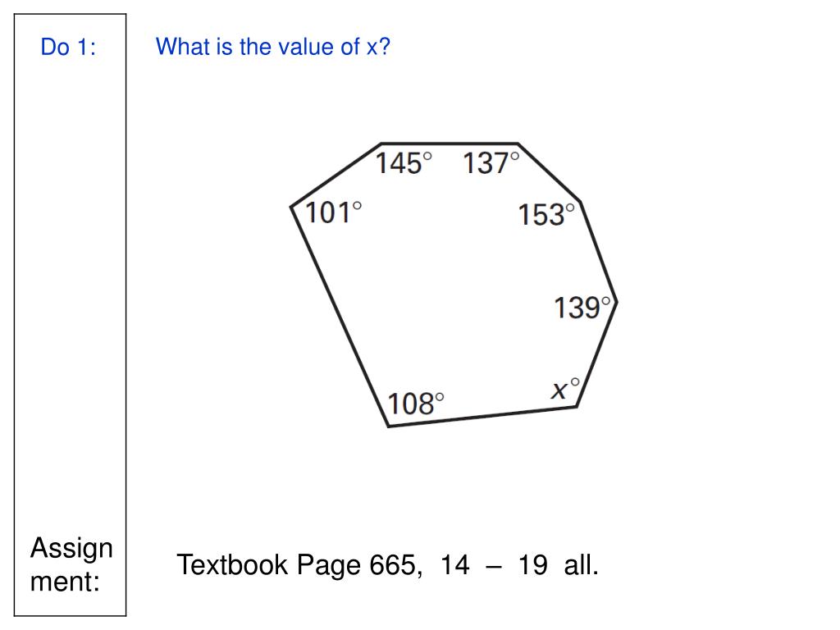Image resolution: width=840 pixels, height=630 pixels.
Task: Click the 145° angle label
Action: [x=404, y=163]
